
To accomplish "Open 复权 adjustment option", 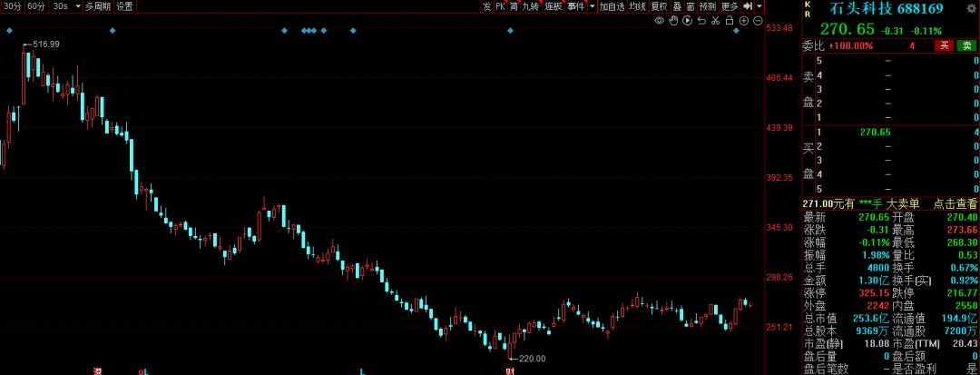I will click(x=659, y=6).
